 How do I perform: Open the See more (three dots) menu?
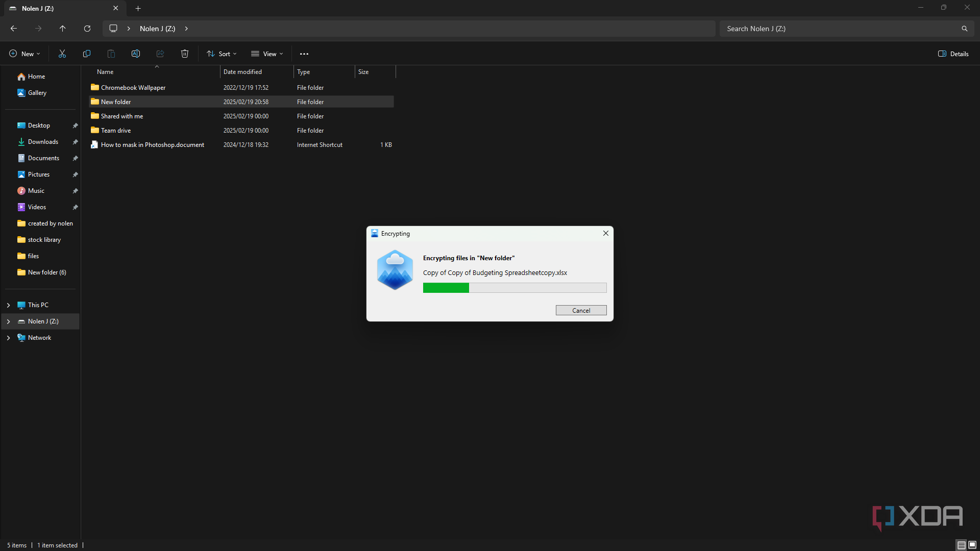click(304, 54)
